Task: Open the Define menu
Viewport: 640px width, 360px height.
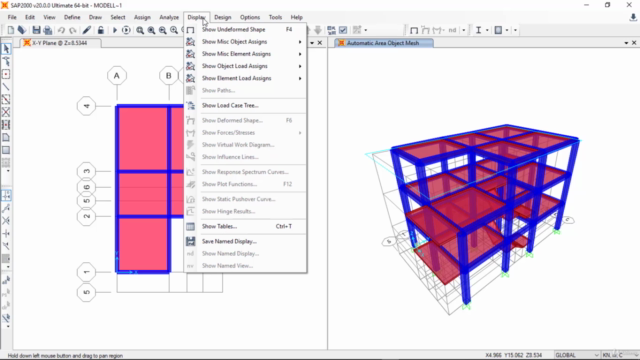Action: (x=72, y=17)
